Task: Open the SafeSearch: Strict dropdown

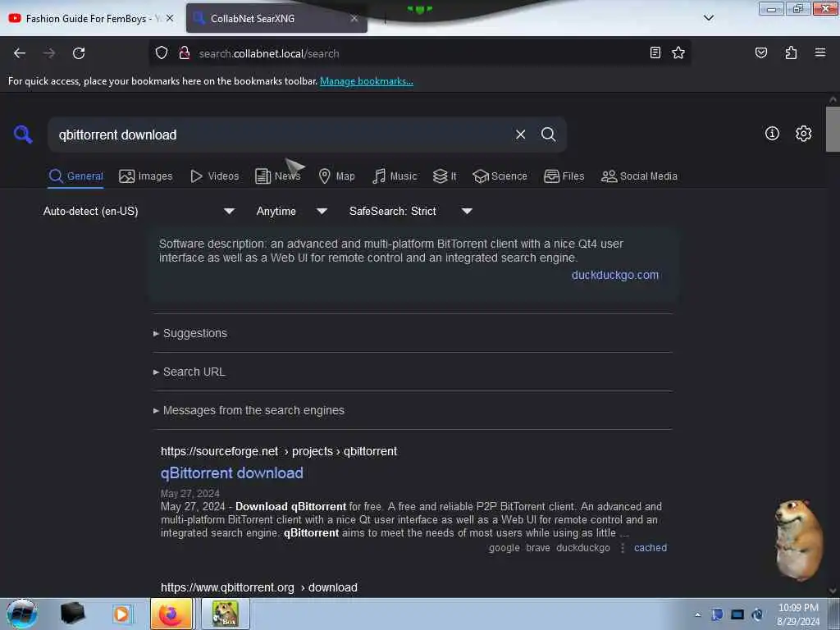Action: click(410, 211)
